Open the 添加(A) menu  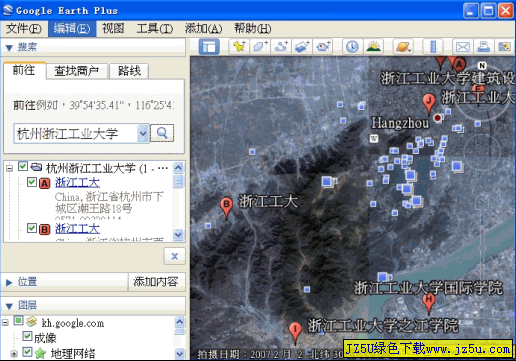tap(203, 29)
